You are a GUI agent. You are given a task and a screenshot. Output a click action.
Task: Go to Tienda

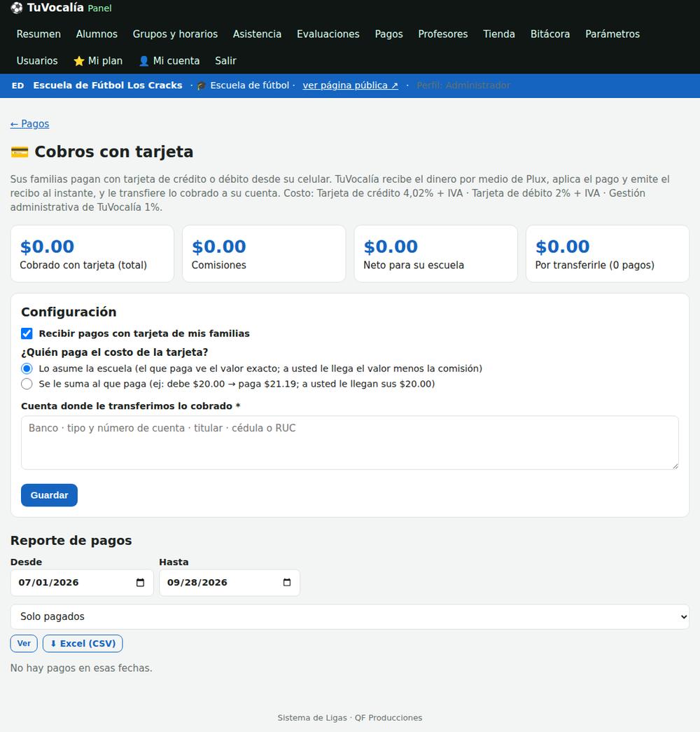coord(499,34)
